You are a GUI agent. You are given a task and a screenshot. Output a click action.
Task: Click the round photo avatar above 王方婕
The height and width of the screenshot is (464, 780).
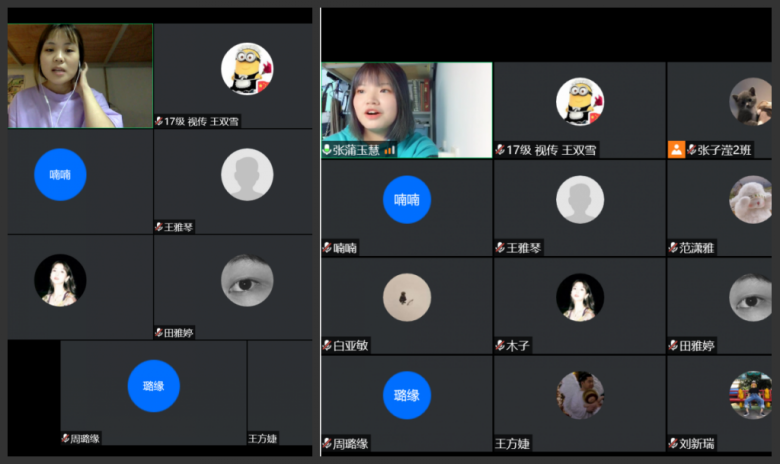tap(580, 395)
